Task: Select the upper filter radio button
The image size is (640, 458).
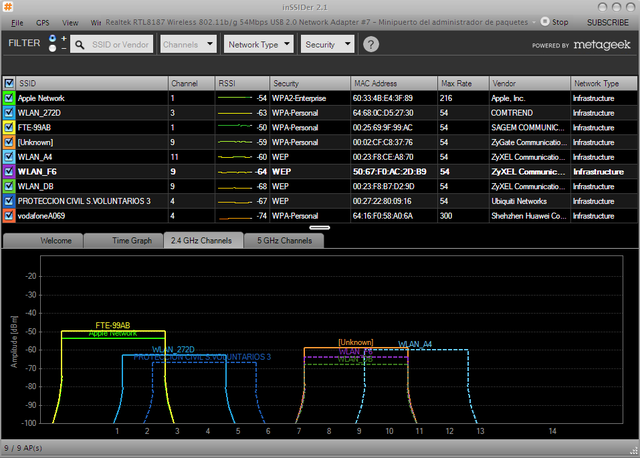Action: coord(52,39)
